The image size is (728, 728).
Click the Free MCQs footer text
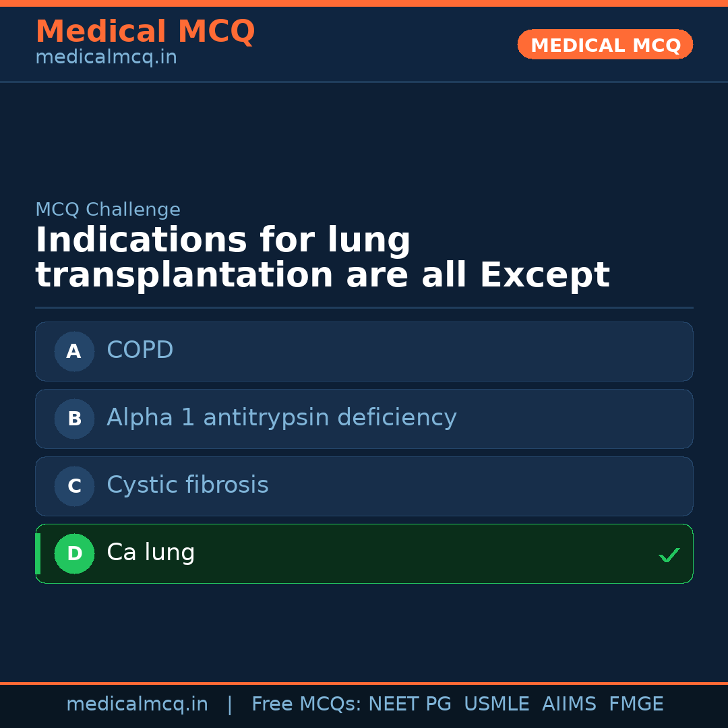(307, 704)
